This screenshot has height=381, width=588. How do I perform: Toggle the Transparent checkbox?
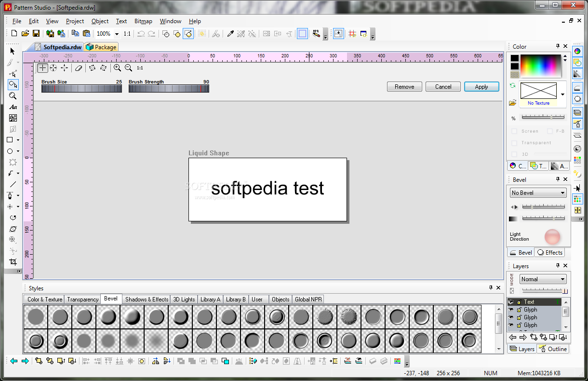(x=514, y=143)
